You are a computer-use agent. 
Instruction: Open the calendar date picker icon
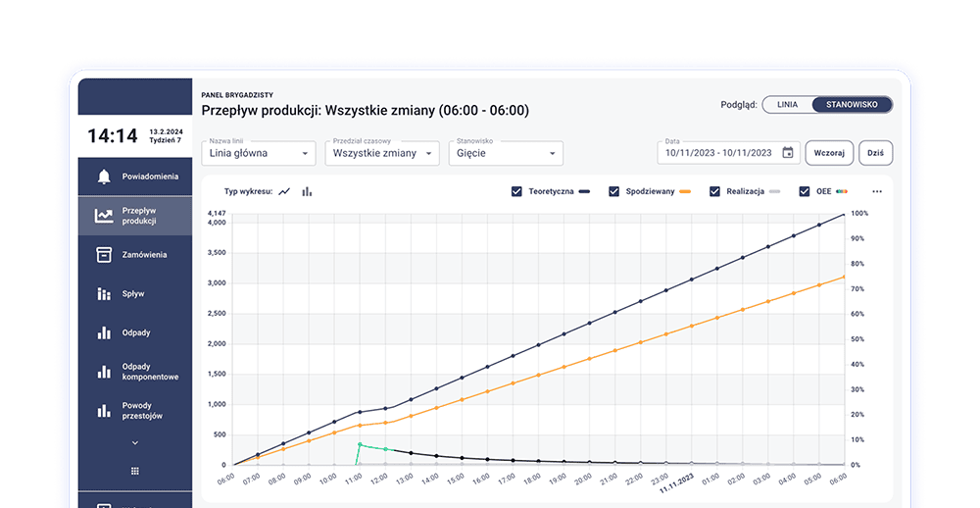pyautogui.click(x=787, y=153)
